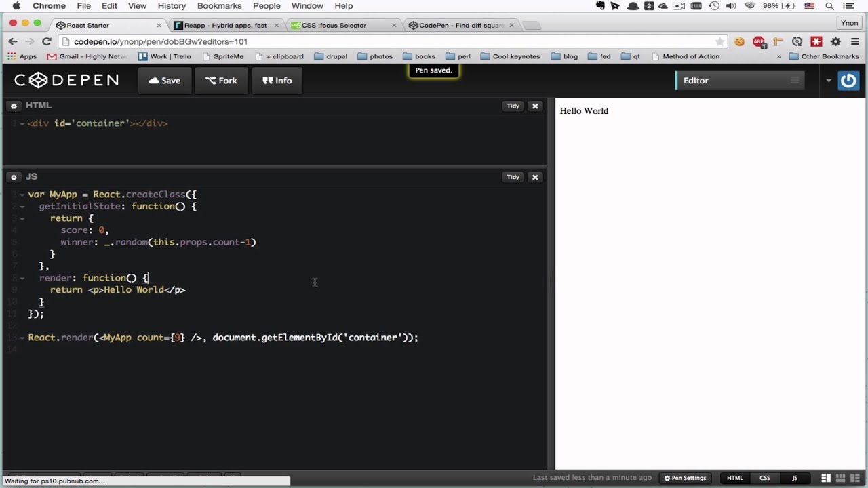Show hidden bookmarks with the chevron

click(778, 56)
